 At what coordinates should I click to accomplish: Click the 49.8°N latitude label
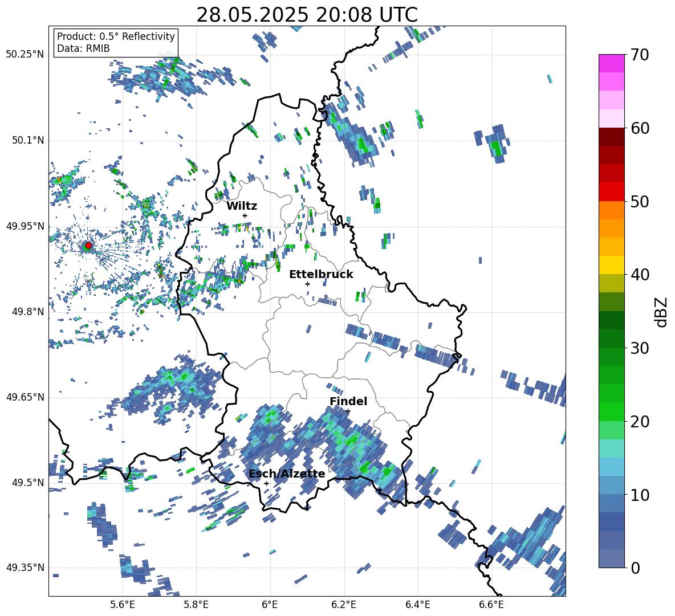pos(27,312)
